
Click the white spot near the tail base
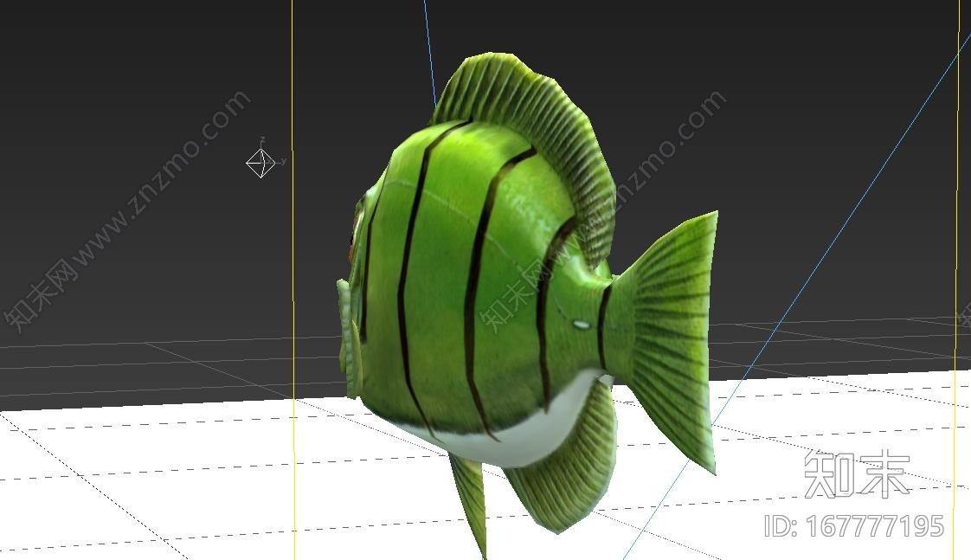581,325
